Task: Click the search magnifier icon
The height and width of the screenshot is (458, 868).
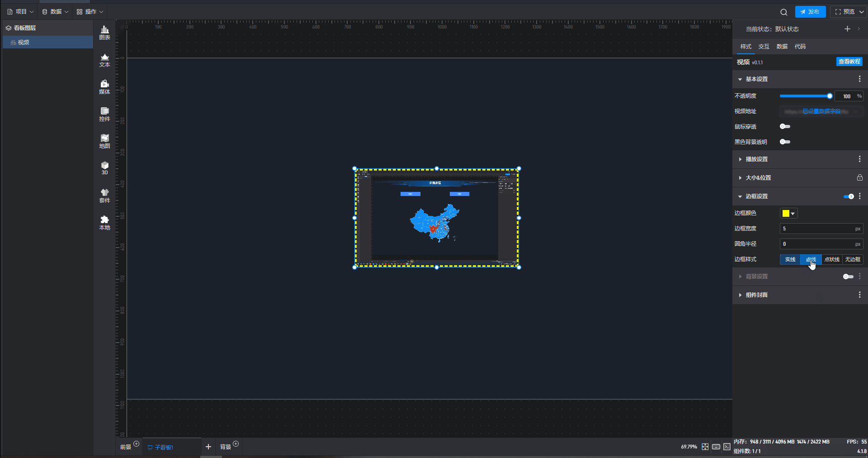Action: click(x=783, y=12)
